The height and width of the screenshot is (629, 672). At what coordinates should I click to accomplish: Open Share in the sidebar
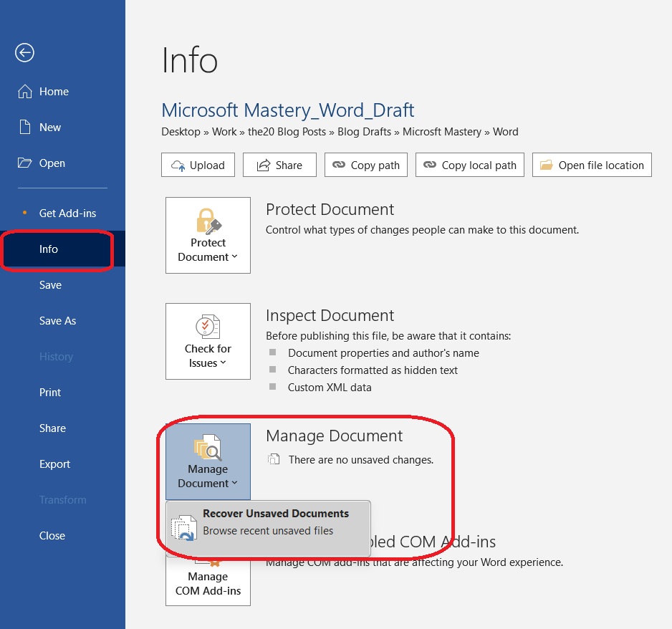pyautogui.click(x=62, y=428)
